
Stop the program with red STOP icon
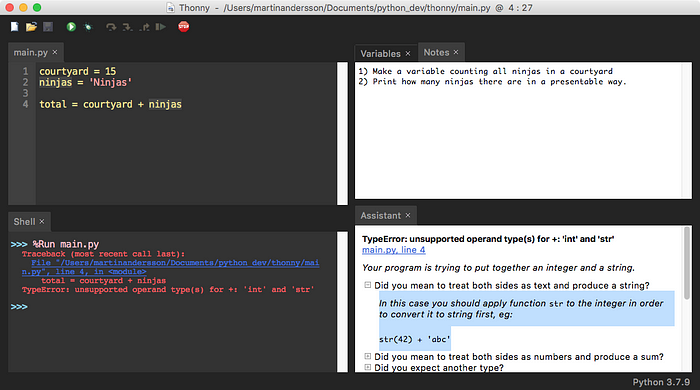click(183, 26)
